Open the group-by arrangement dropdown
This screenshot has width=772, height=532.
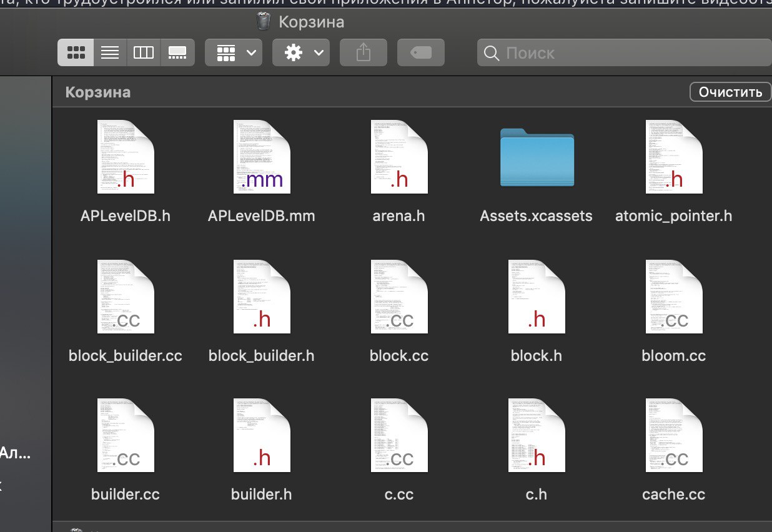coord(234,52)
